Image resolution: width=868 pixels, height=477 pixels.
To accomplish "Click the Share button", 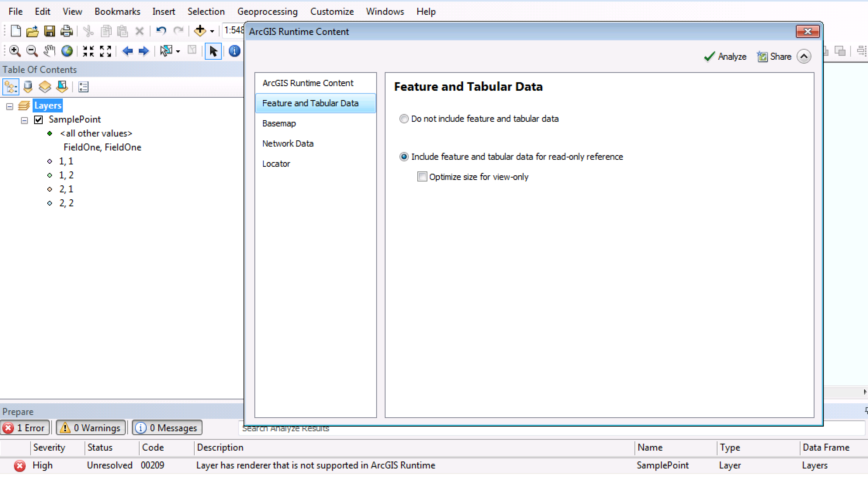I will pos(774,57).
